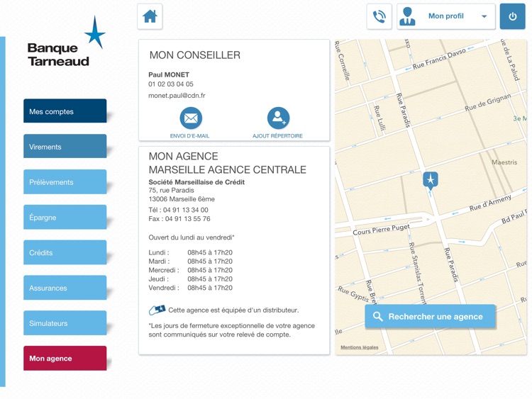This screenshot has height=399, width=532.
Task: Click agency fax 04 91 13 55 76
Action: coord(188,219)
